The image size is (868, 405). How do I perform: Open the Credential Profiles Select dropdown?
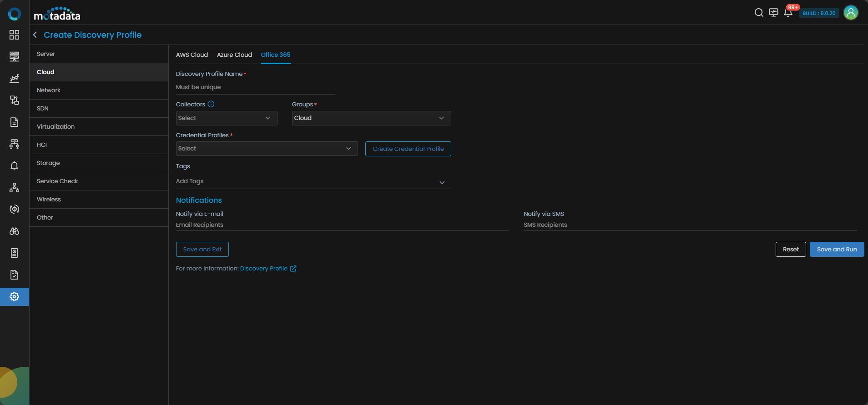[x=267, y=149]
